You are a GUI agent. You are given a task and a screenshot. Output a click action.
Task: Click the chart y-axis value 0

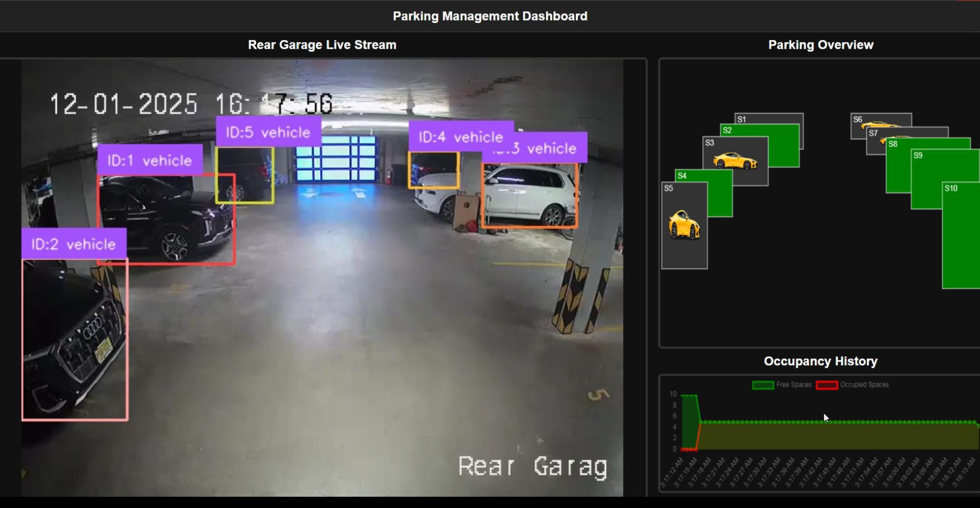pos(675,449)
